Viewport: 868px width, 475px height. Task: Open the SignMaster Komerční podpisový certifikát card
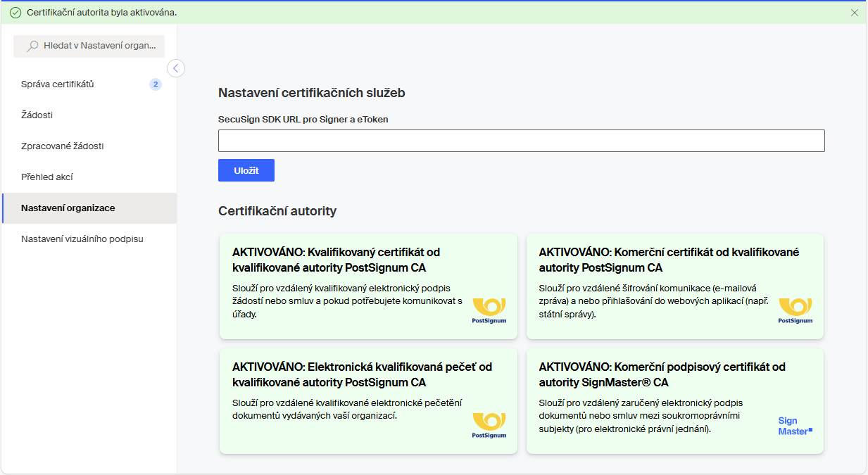pos(675,401)
